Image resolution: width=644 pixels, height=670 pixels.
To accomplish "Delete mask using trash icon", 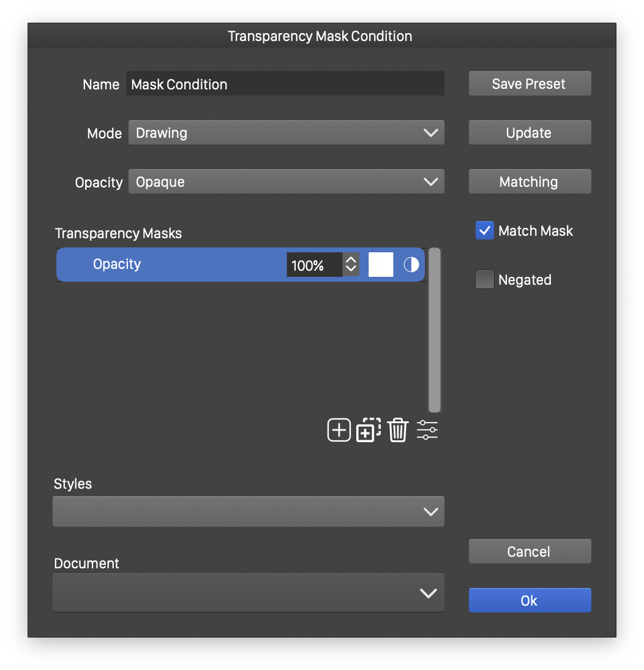I will (397, 430).
